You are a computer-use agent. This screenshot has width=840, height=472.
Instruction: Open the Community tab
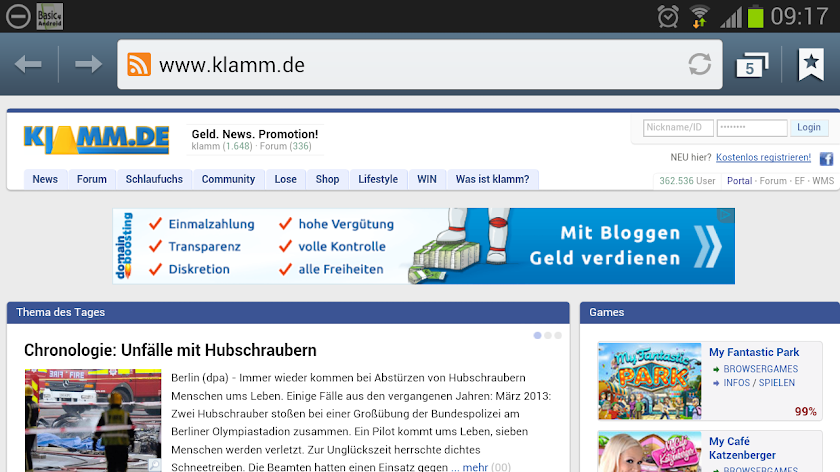pyautogui.click(x=228, y=179)
